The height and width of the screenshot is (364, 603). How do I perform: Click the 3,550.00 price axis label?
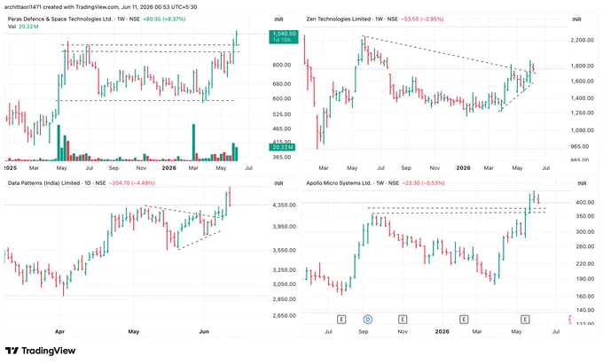coord(284,251)
